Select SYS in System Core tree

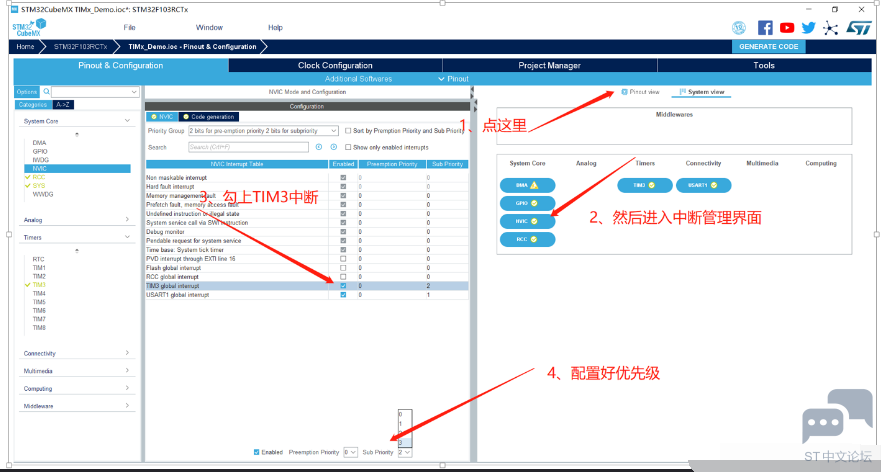tap(38, 185)
